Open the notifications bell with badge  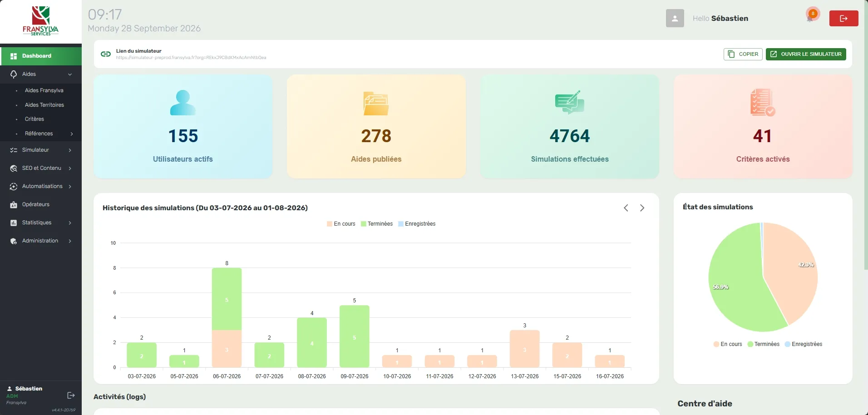811,16
